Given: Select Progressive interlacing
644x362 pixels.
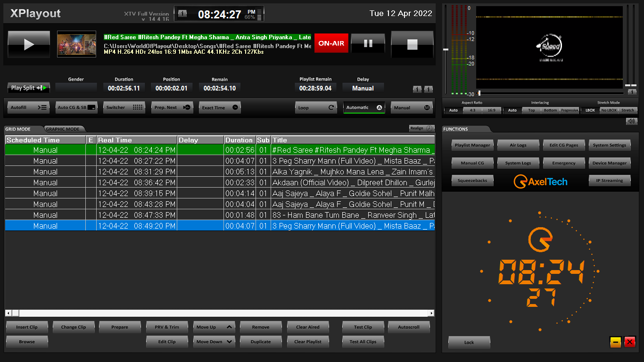Looking at the screenshot, I should 570,110.
